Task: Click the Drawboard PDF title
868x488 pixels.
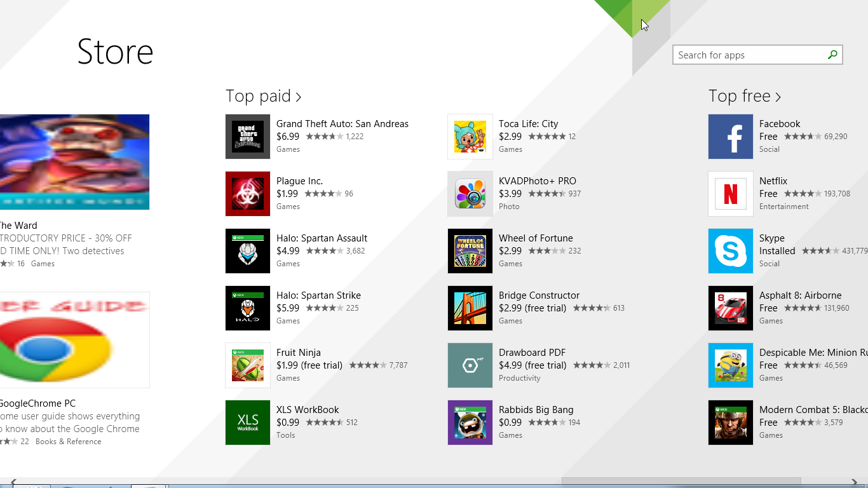Action: [532, 353]
